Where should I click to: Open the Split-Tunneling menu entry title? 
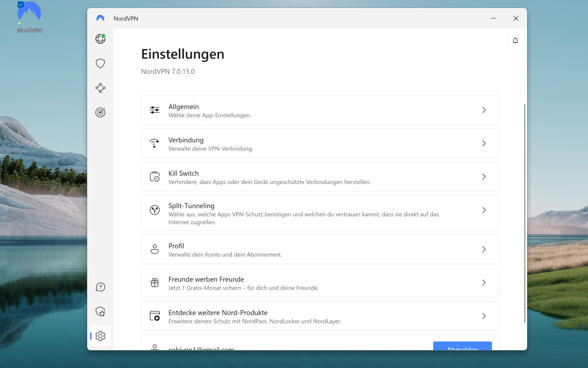191,206
